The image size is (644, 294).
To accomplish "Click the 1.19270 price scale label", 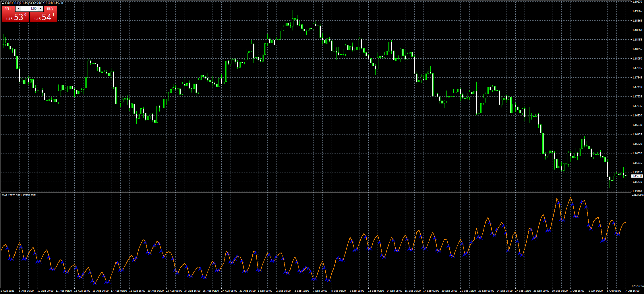I will [637, 1].
